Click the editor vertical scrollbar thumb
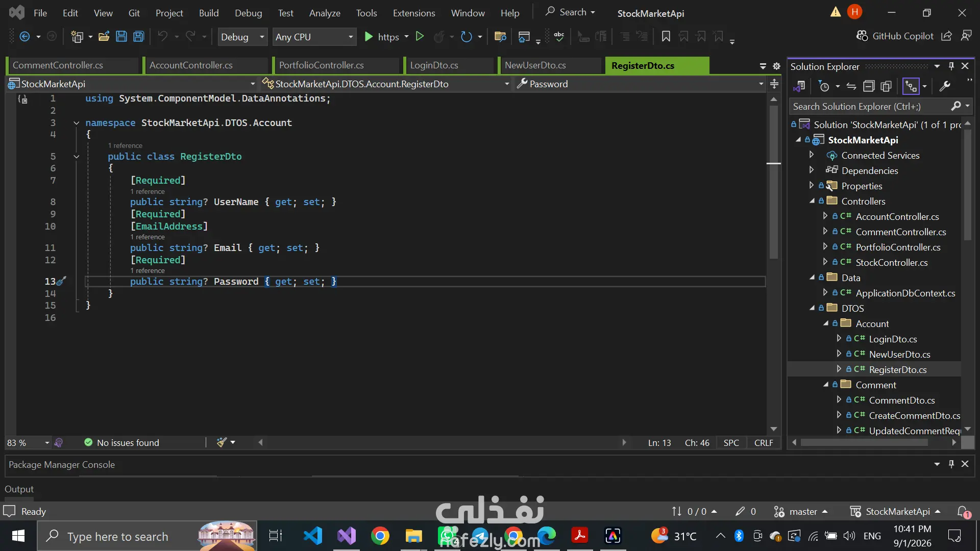Viewport: 980px width, 551px height. click(774, 181)
